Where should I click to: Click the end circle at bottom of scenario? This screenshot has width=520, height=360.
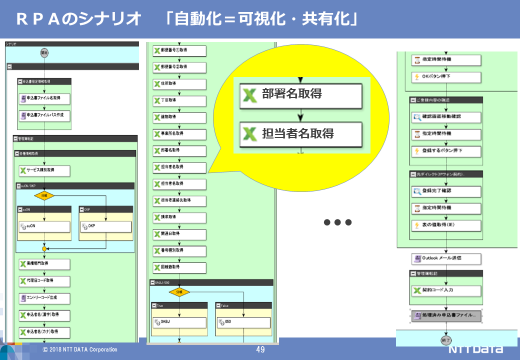coord(446,340)
